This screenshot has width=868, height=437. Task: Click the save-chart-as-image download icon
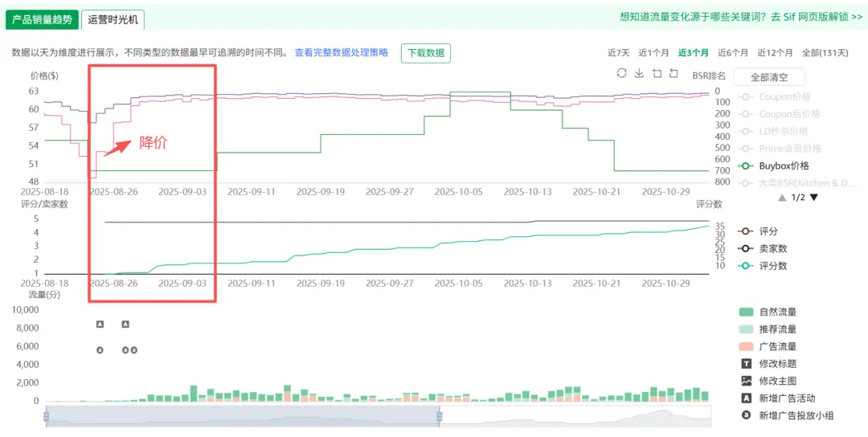[639, 74]
